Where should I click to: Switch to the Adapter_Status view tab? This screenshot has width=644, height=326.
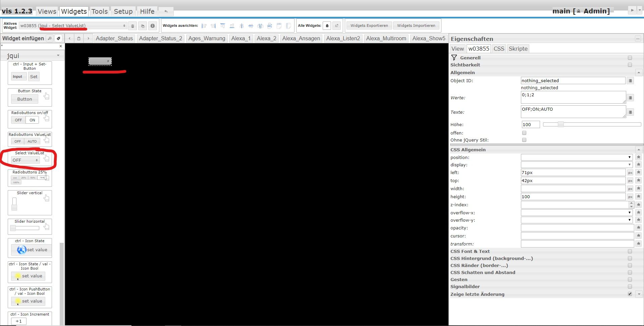pyautogui.click(x=114, y=39)
